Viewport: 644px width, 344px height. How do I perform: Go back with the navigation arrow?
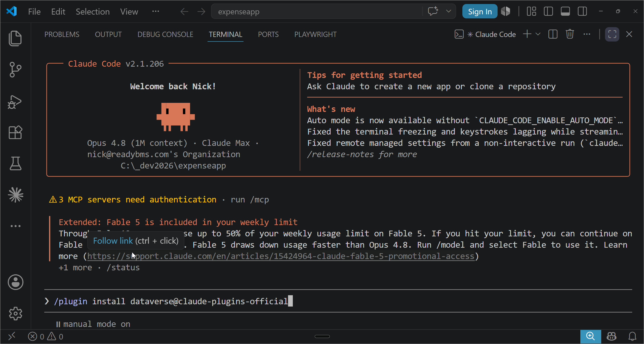(x=184, y=12)
